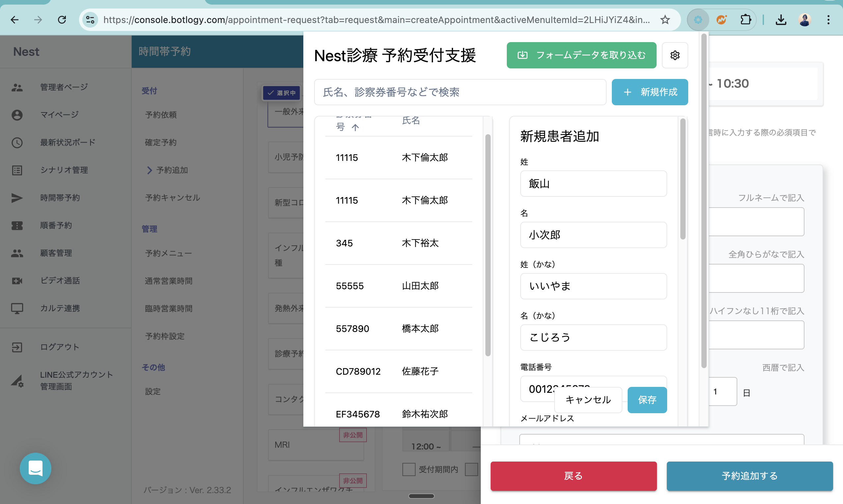
Task: Click the 管理者ページ sidebar icon
Action: (17, 87)
